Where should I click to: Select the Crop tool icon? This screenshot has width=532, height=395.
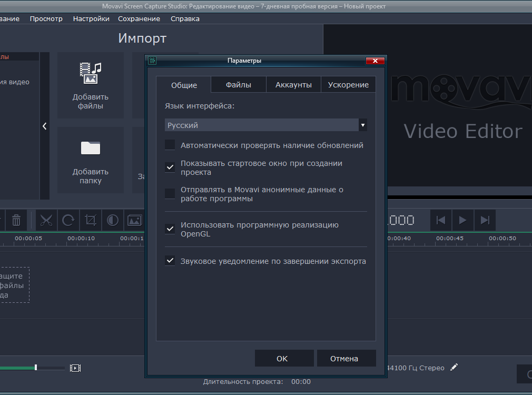[91, 220]
